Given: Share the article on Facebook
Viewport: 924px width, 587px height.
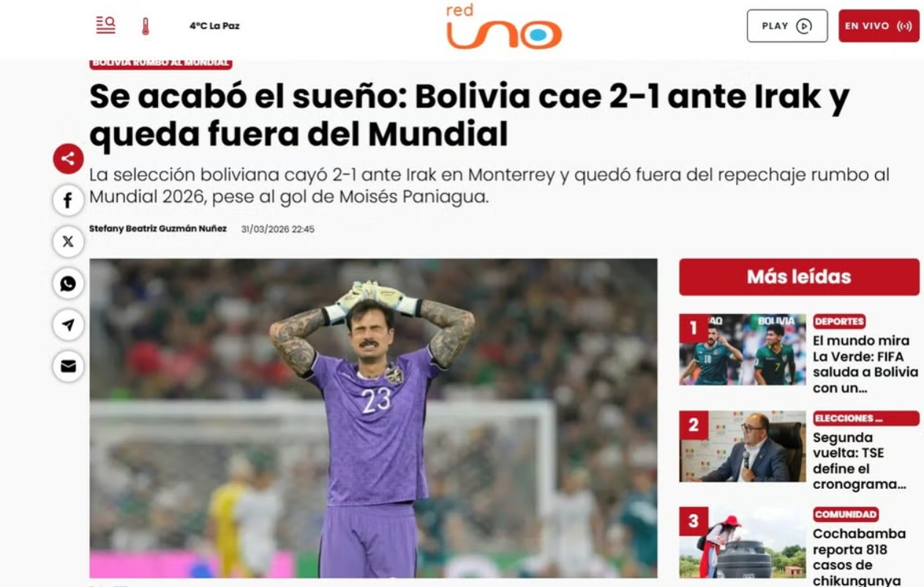Looking at the screenshot, I should pyautogui.click(x=68, y=201).
